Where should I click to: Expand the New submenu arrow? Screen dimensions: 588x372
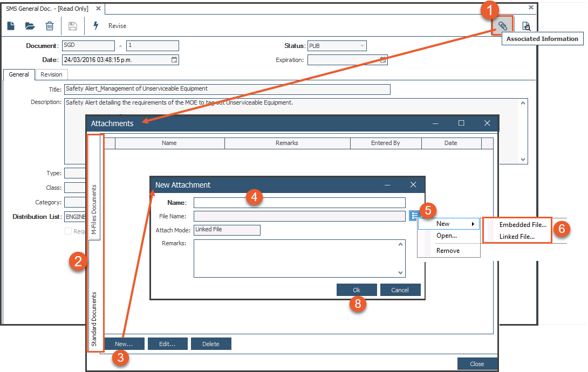[x=473, y=224]
